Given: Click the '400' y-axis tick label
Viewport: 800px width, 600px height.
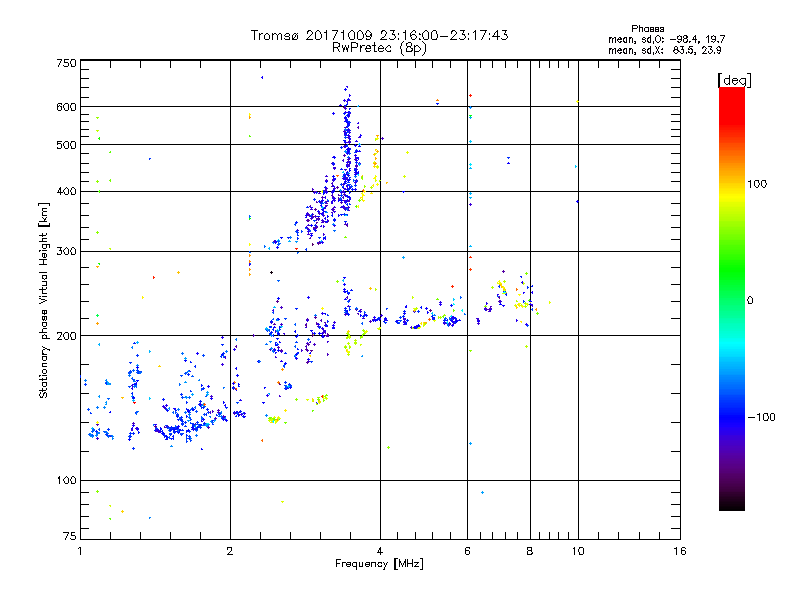Looking at the screenshot, I should coord(66,192).
